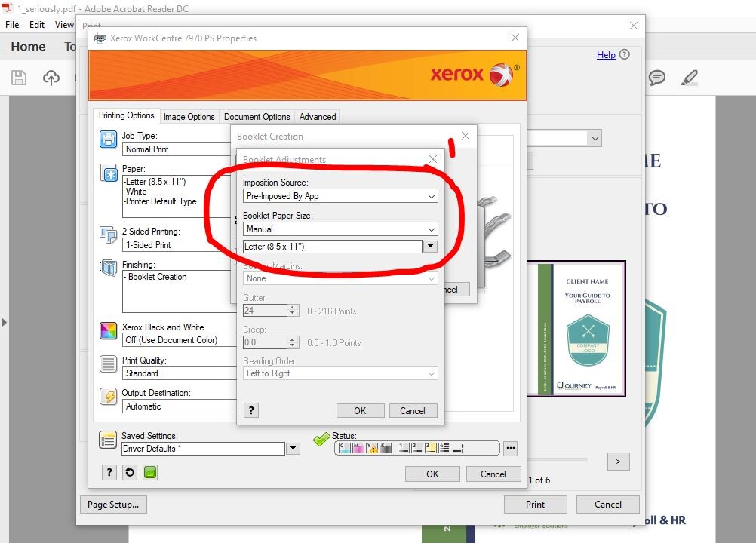This screenshot has height=543, width=756.
Task: Open the Reading Order dropdown
Action: coord(340,373)
